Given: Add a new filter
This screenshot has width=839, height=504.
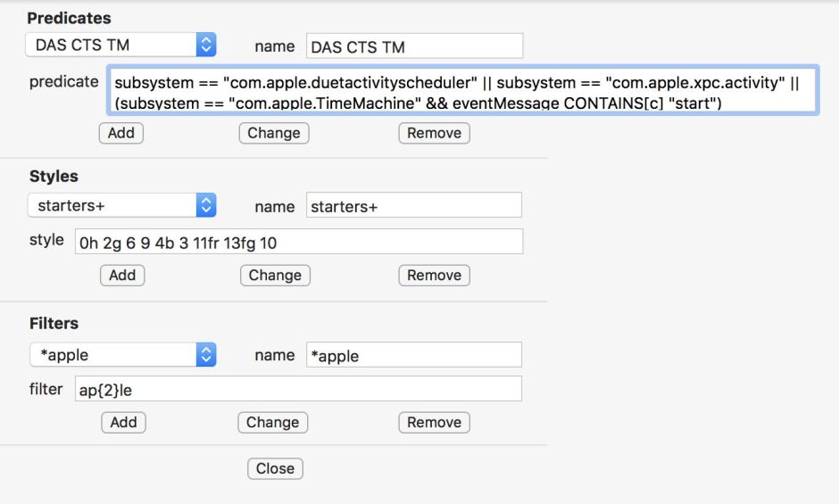Looking at the screenshot, I should [x=123, y=422].
